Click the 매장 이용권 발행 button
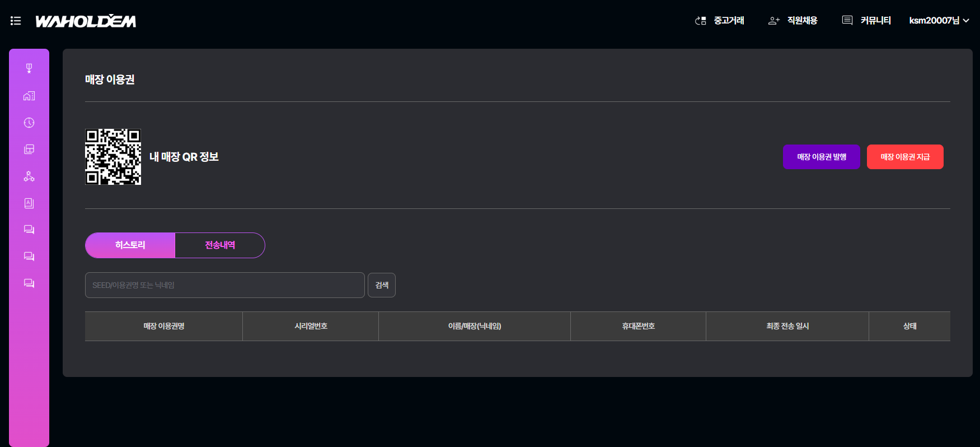980x447 pixels. (821, 157)
